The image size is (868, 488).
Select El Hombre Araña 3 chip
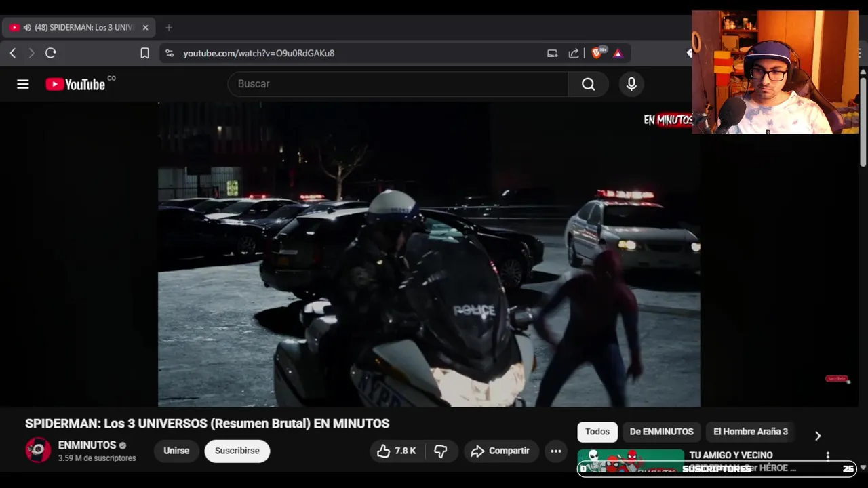(751, 432)
